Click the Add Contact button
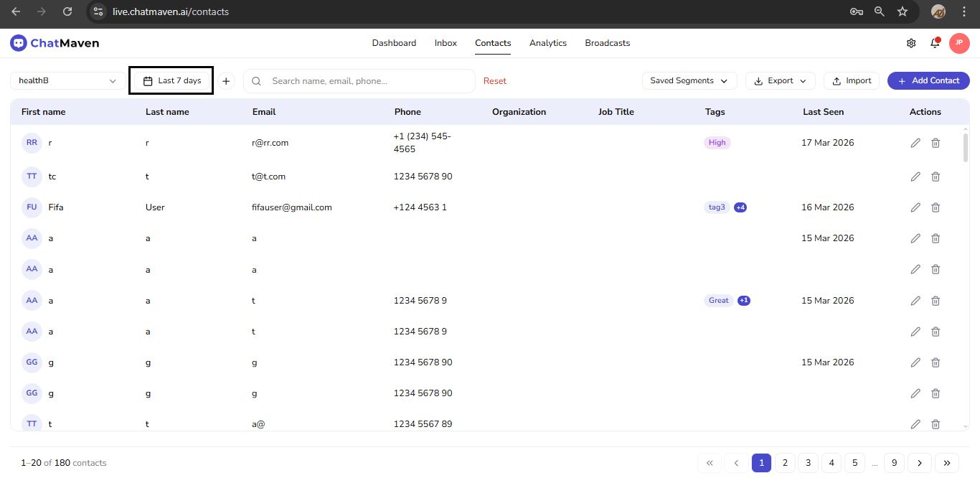The width and height of the screenshot is (980, 478). pos(928,81)
